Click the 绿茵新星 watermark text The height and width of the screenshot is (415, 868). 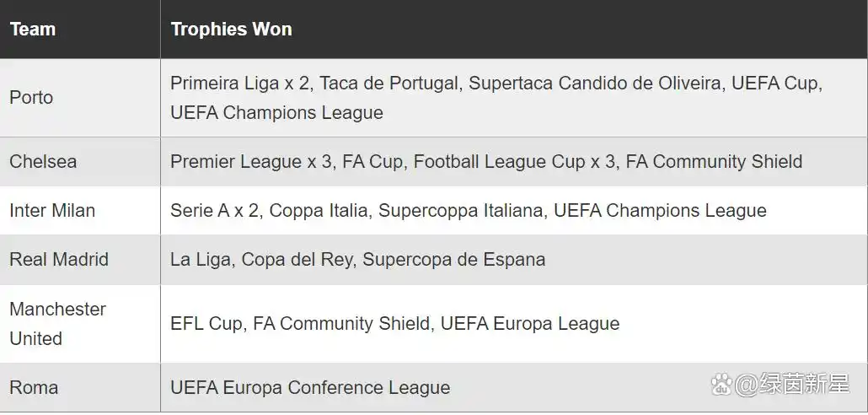pos(803,384)
